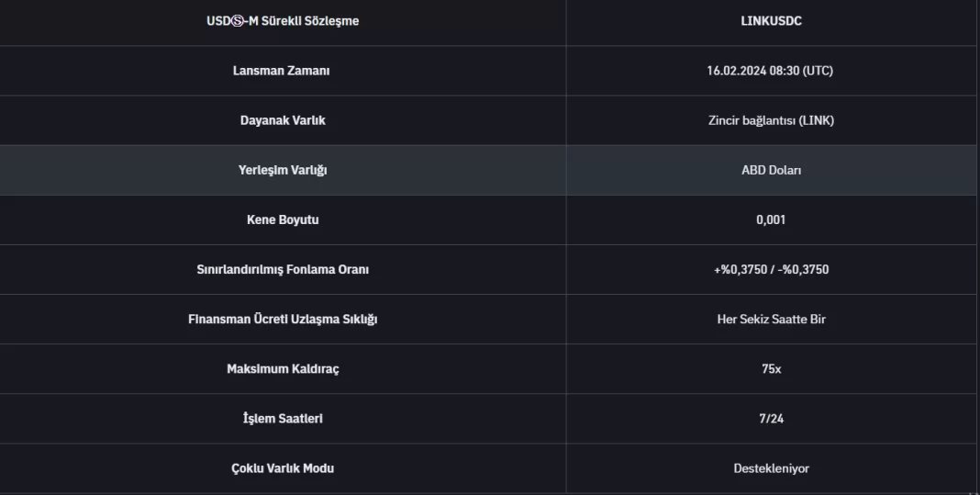
Task: Select the 75x leverage value
Action: click(x=771, y=368)
